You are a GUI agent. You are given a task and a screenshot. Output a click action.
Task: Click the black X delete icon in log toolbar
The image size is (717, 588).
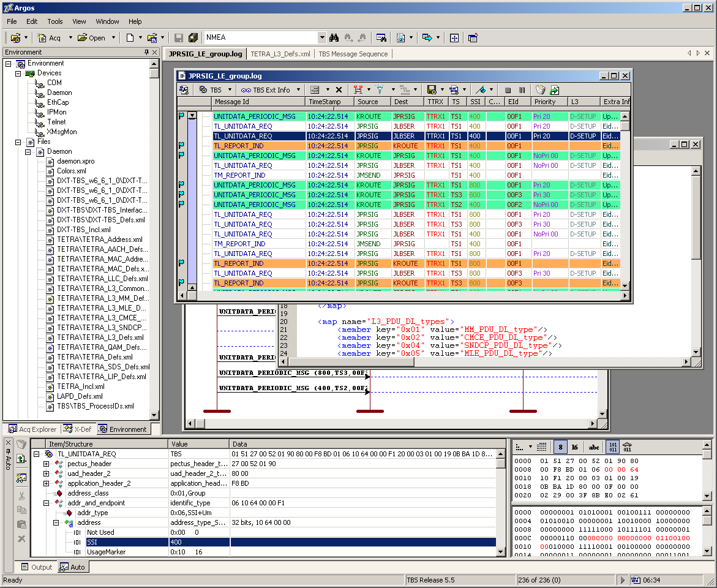pyautogui.click(x=339, y=90)
